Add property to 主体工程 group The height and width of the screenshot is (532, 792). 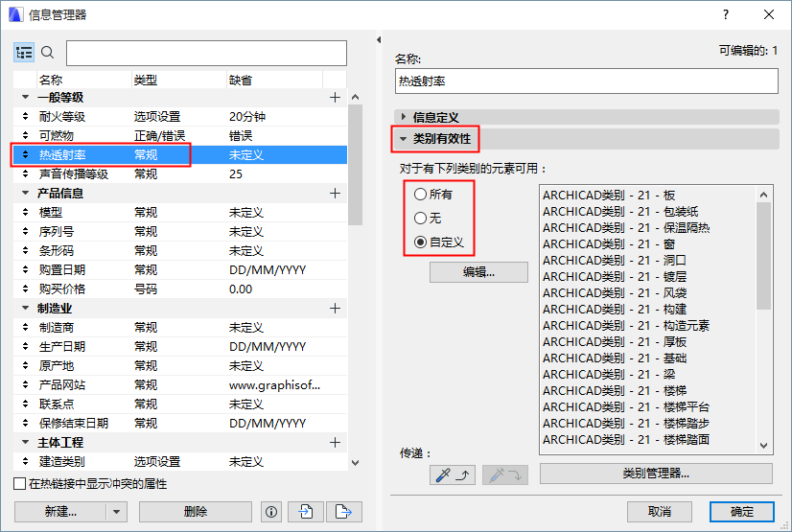[335, 443]
